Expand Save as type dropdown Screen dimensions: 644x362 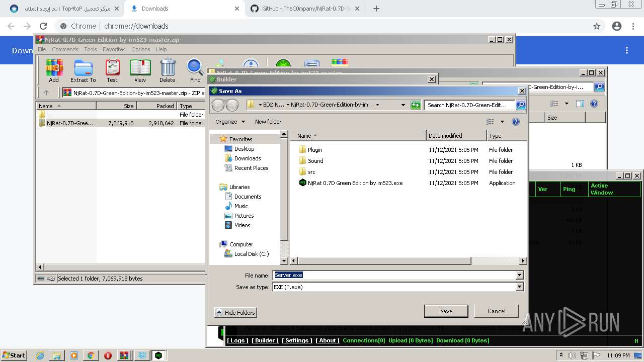click(x=519, y=287)
